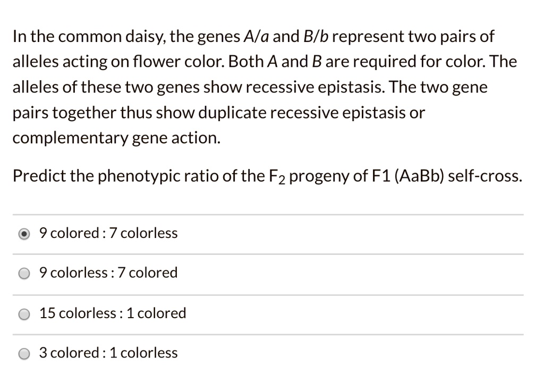
Task: Click the answer text '15 colorless : 1 colored'
Action: click(113, 313)
